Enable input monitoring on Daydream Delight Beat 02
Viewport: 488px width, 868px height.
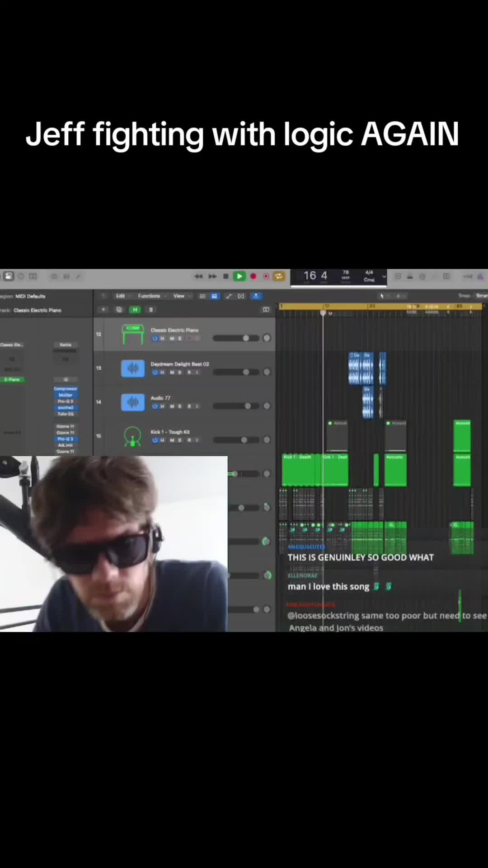[x=197, y=373]
